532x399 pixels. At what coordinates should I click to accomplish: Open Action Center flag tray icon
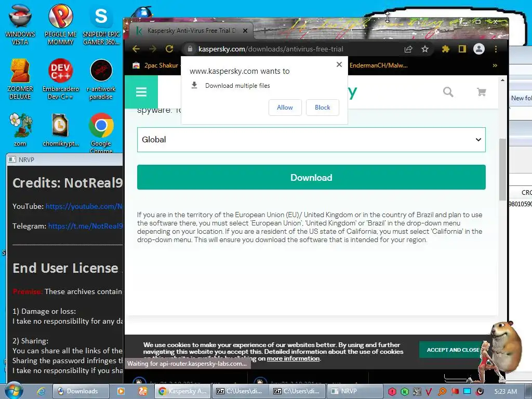[x=455, y=391]
